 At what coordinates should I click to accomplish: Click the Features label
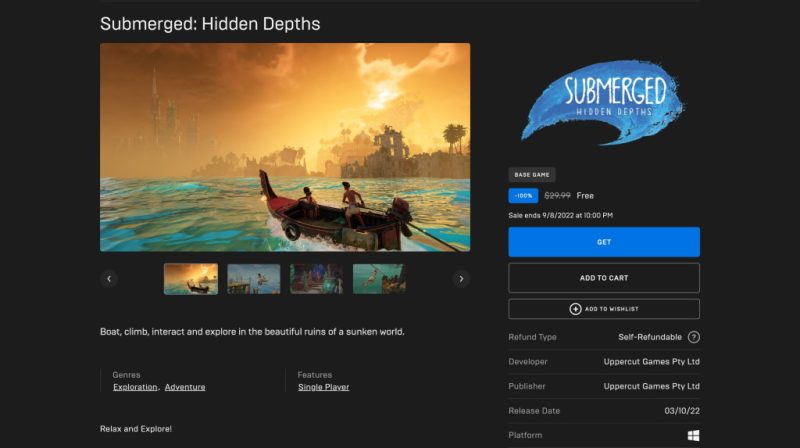pos(315,375)
